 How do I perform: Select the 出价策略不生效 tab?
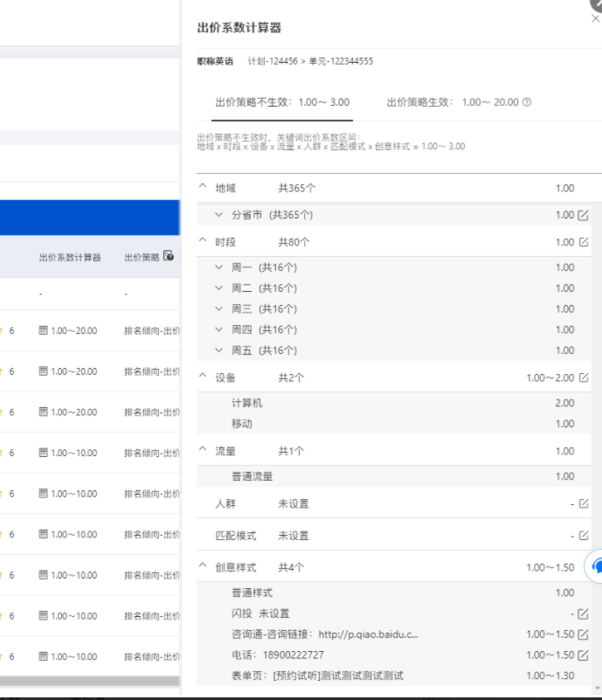pos(282,102)
